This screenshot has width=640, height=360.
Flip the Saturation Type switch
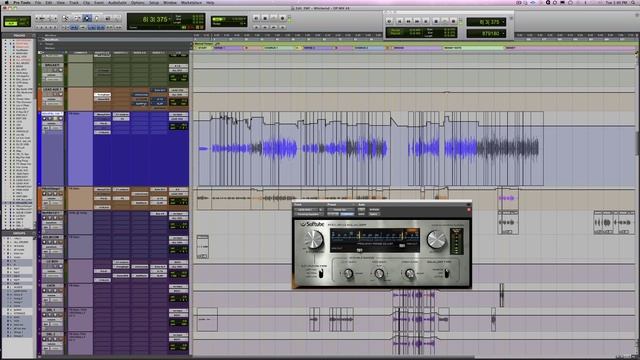(x=321, y=273)
